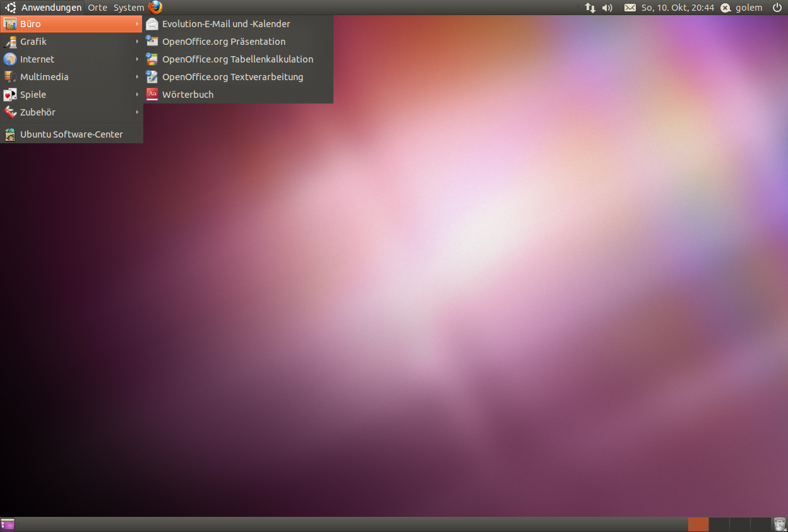Screen dimensions: 788x532
Task: Switch to the fourth workspace
Action: click(760, 524)
